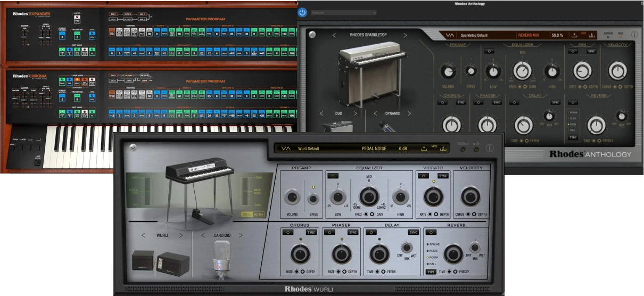The height and width of the screenshot is (296, 644).
Task: Click the Wurli Equalizer Mid knob
Action: tap(369, 197)
